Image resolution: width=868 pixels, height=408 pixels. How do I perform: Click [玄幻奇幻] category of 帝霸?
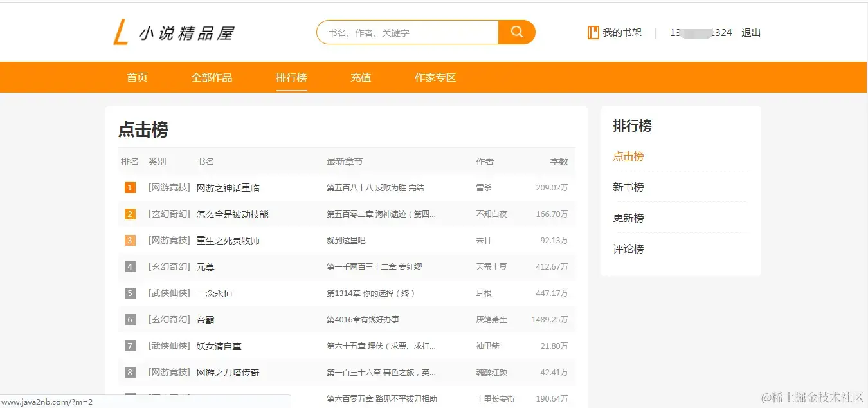click(169, 319)
